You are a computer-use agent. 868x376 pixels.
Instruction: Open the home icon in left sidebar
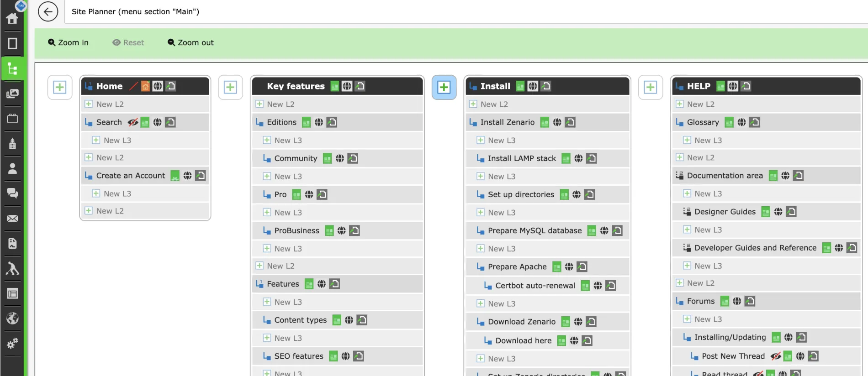tap(12, 18)
